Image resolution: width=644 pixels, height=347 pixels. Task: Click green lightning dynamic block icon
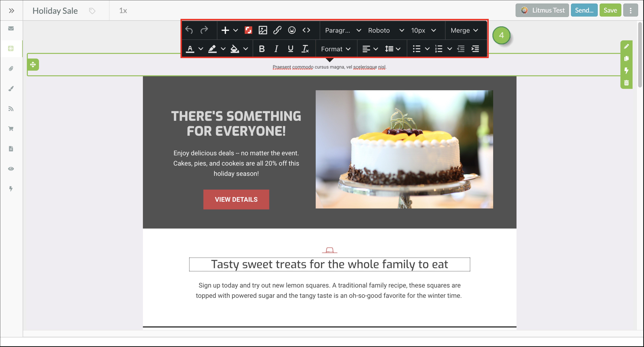point(626,71)
